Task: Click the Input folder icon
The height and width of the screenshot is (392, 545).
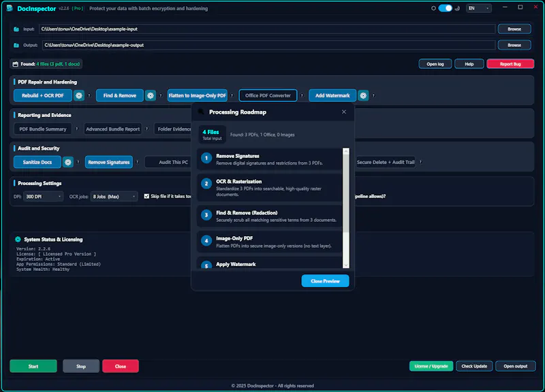Action: point(16,29)
